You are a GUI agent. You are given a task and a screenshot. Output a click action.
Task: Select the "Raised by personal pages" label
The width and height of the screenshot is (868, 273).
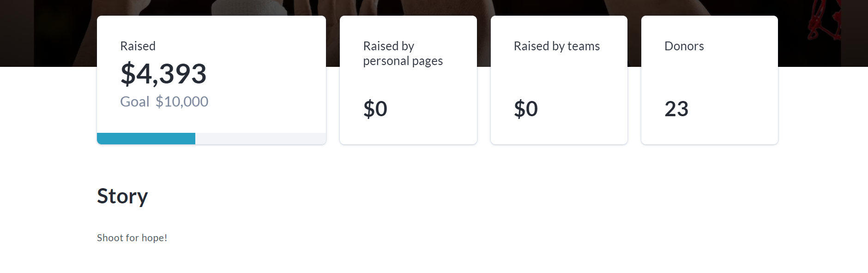coord(403,53)
